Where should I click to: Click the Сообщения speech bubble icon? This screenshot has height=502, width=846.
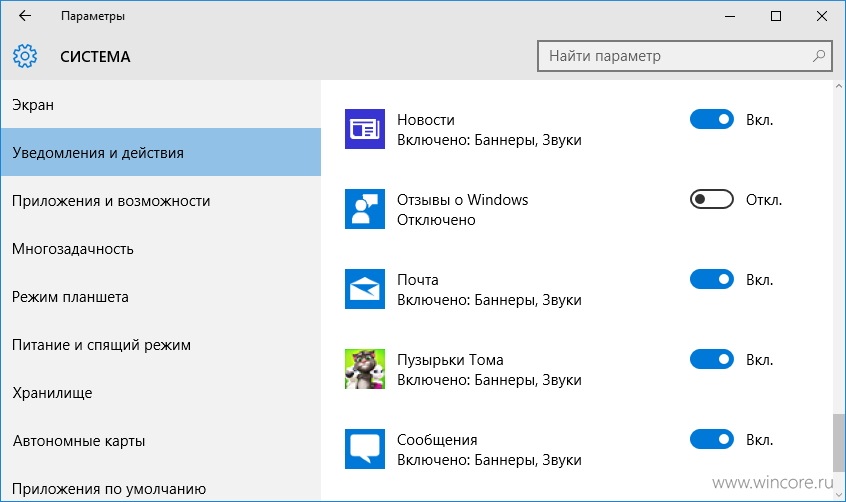365,449
